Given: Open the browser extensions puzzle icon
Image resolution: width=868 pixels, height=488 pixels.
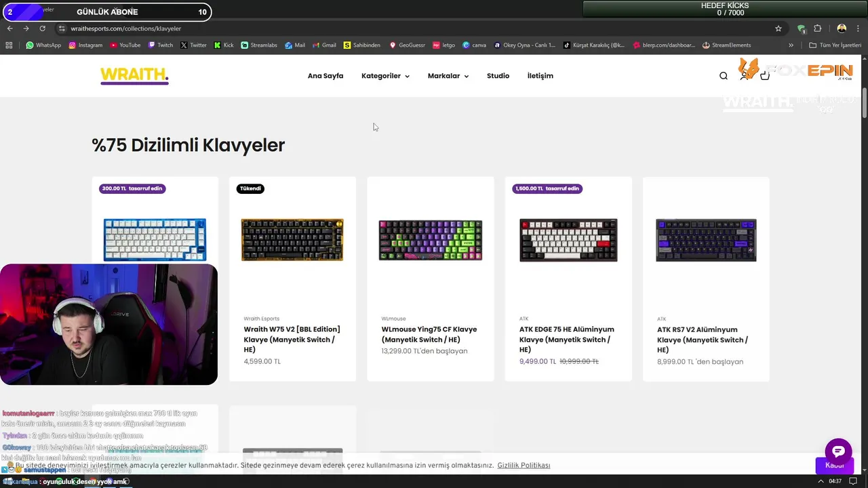Looking at the screenshot, I should pyautogui.click(x=817, y=28).
